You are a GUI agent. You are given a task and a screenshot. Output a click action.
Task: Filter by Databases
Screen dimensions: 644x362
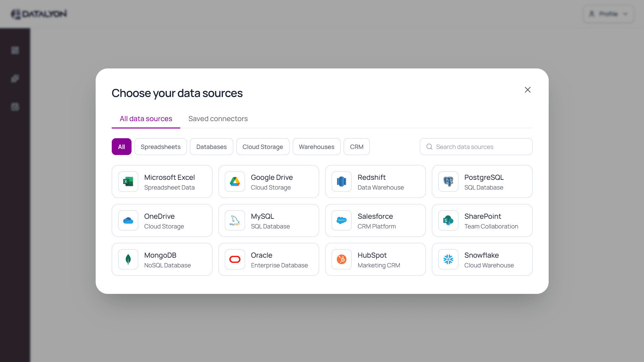(x=211, y=147)
